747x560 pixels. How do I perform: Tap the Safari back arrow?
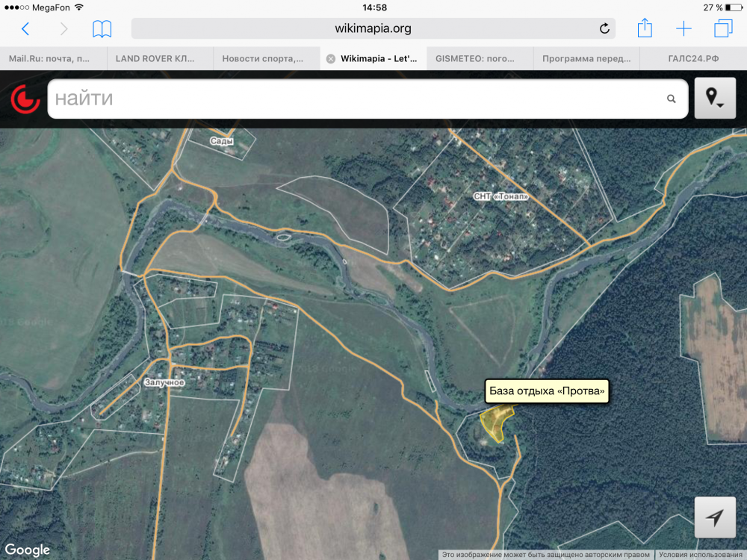25,29
